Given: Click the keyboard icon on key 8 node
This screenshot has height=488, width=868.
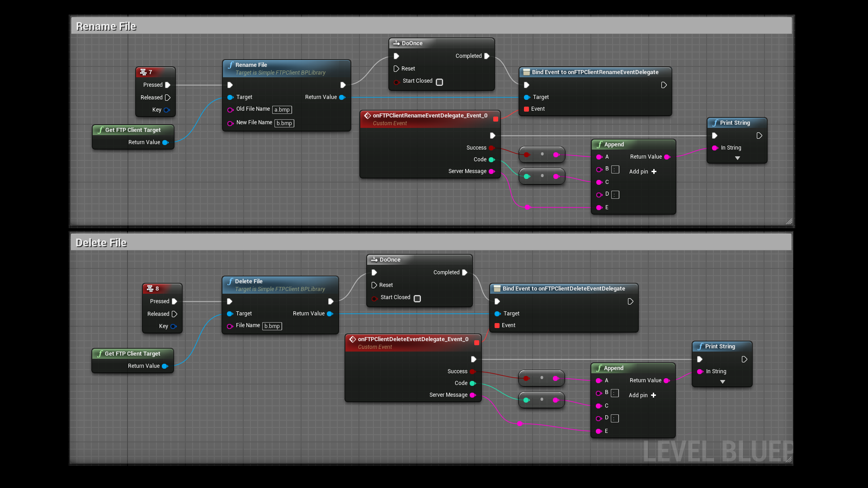Looking at the screenshot, I should (150, 289).
